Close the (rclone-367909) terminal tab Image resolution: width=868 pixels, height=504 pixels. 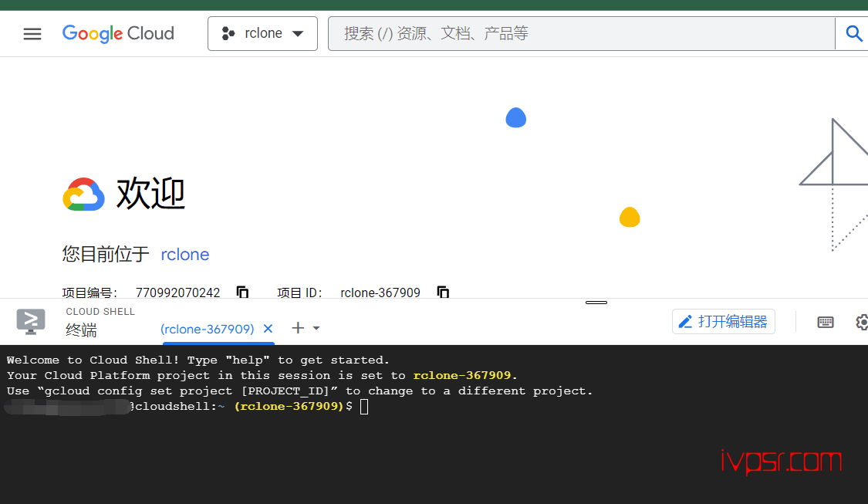[x=268, y=329]
